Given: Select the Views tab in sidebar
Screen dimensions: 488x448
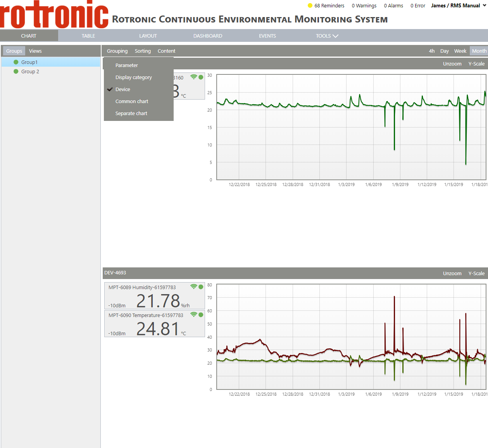Looking at the screenshot, I should tap(35, 51).
